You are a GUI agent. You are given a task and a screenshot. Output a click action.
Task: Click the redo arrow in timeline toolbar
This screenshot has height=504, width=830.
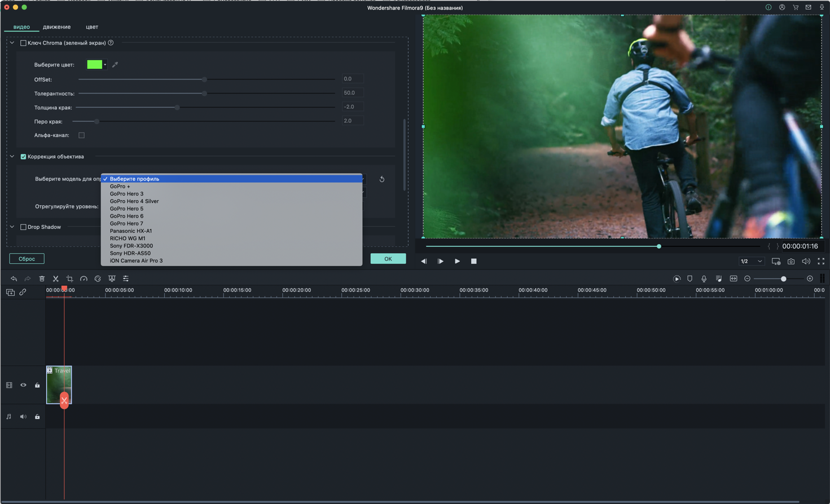(27, 278)
